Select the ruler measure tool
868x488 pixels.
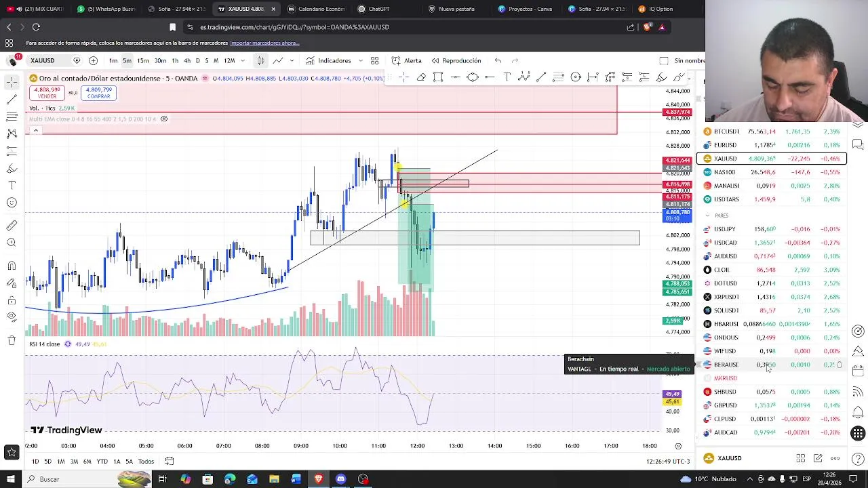[12, 225]
